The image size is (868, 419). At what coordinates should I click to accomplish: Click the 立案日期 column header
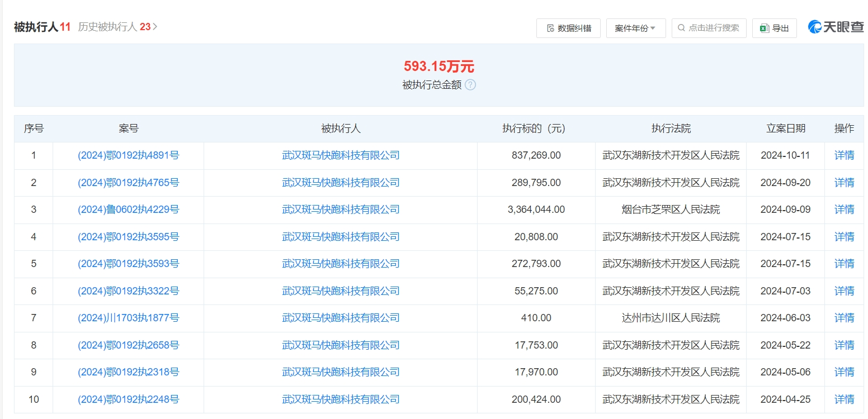tap(785, 128)
